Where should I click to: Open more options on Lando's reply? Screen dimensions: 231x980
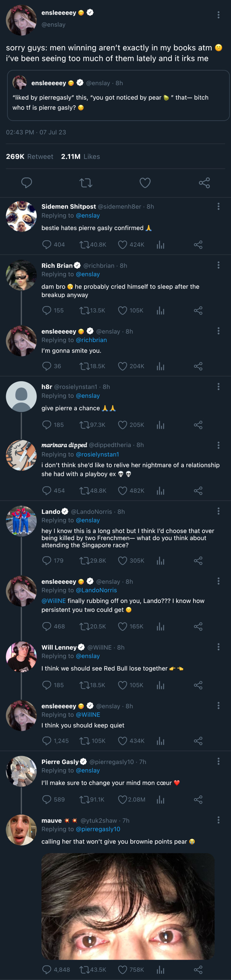click(218, 511)
